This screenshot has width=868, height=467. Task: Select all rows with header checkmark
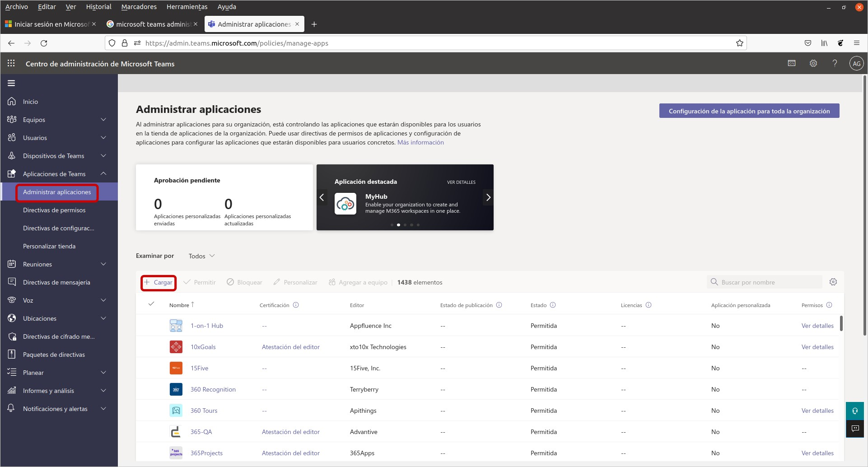[x=151, y=304]
